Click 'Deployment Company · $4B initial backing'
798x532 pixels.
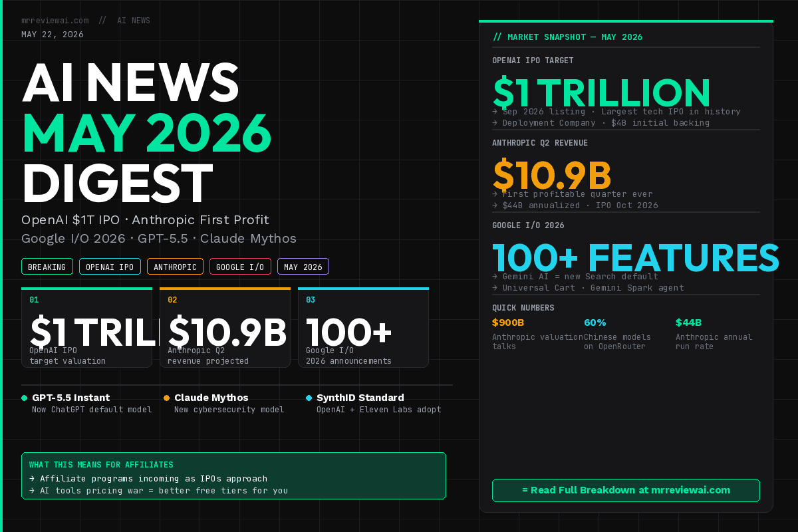coord(600,123)
